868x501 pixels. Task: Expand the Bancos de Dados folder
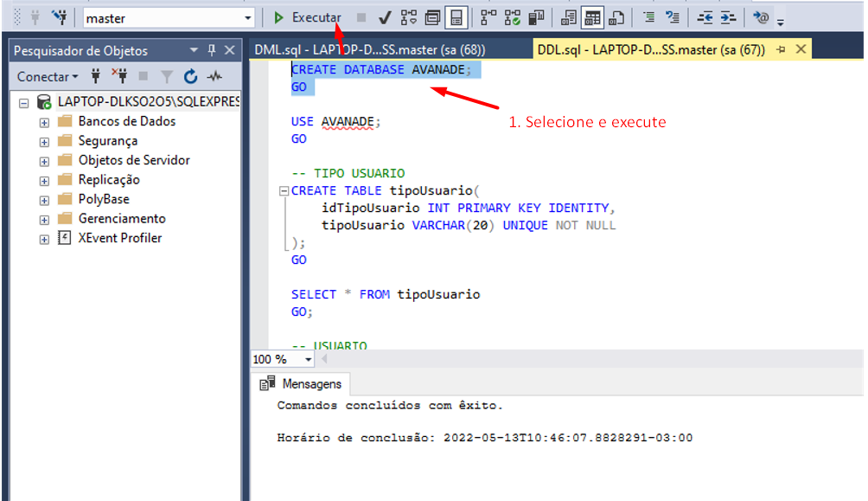pos(44,123)
